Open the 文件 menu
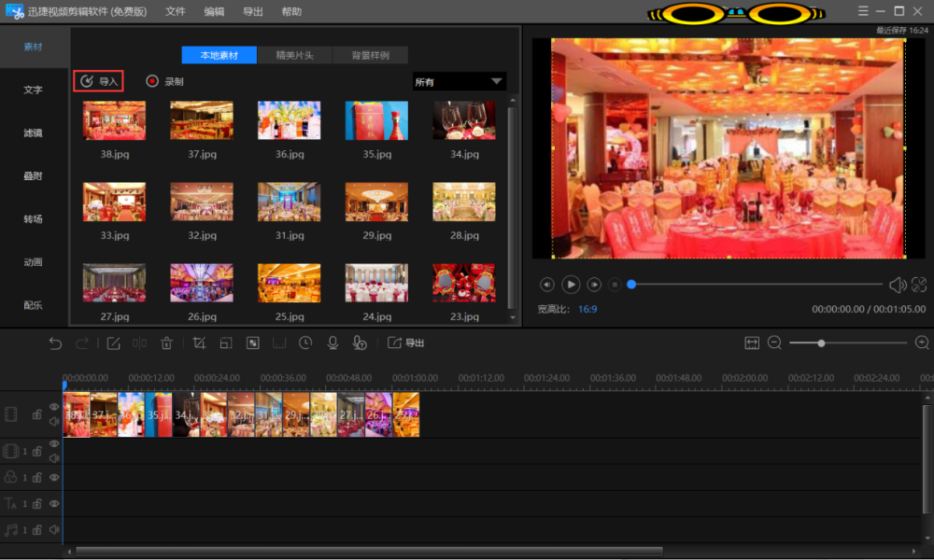This screenshot has width=934, height=560. tap(175, 11)
